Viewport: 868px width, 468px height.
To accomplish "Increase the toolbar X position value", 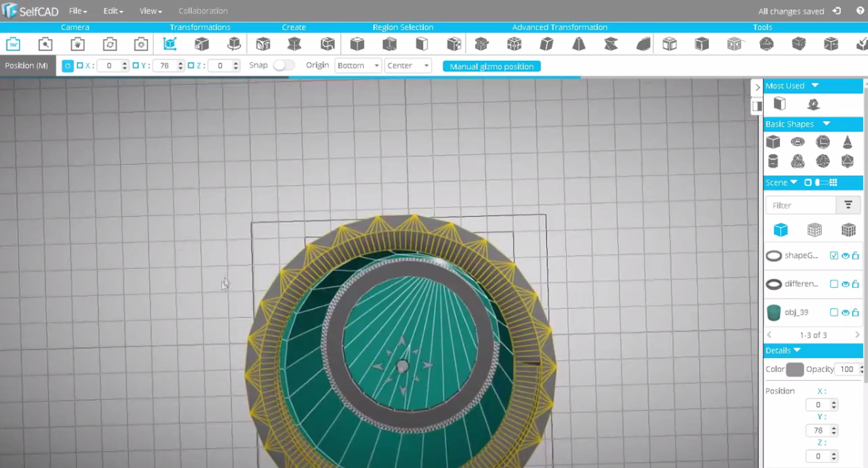I will point(125,62).
